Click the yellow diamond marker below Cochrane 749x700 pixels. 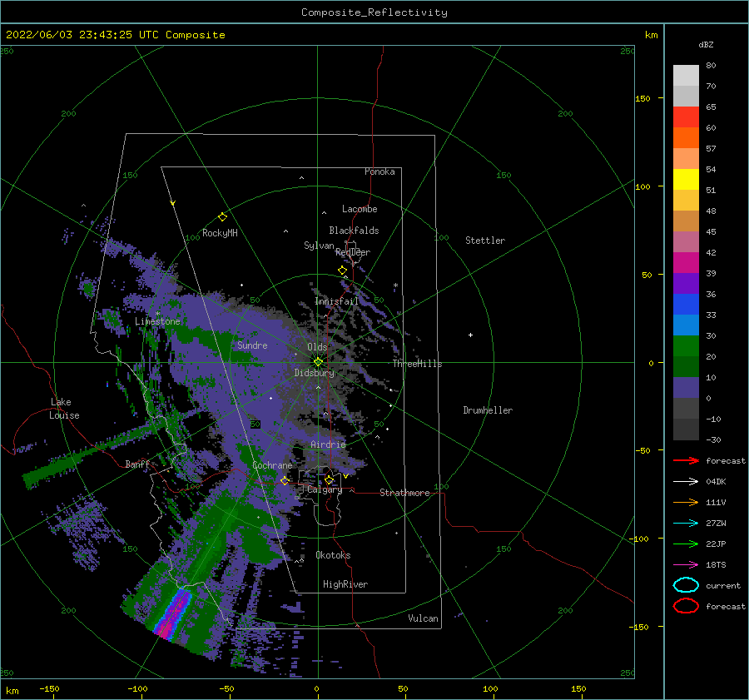(285, 480)
